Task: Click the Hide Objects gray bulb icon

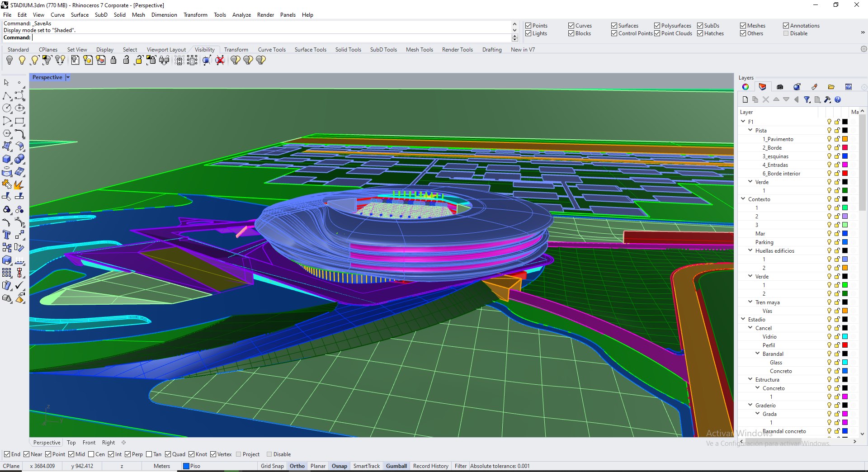Action: [9, 60]
